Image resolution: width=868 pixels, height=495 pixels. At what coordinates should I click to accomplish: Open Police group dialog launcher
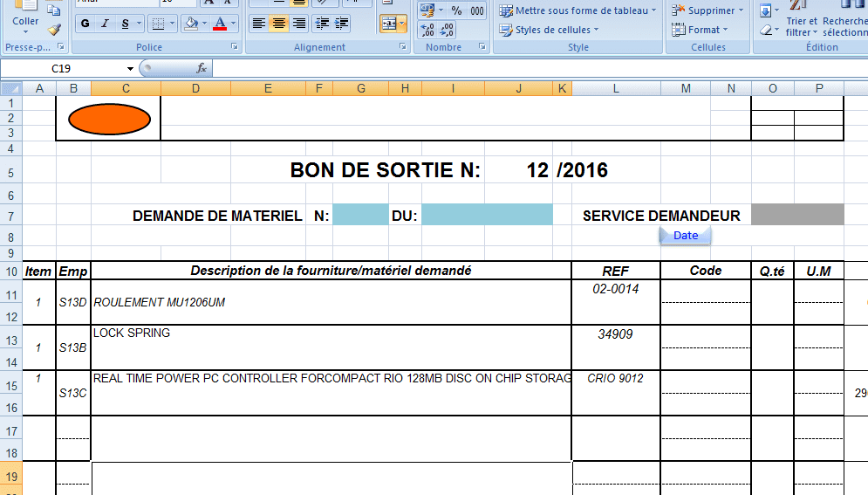tap(234, 47)
